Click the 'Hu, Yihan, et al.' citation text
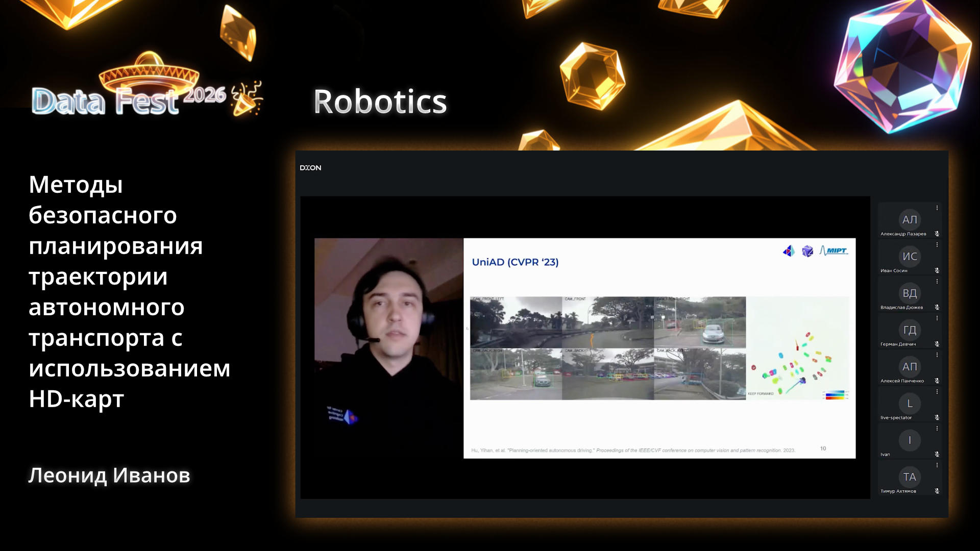980x551 pixels. [633, 450]
